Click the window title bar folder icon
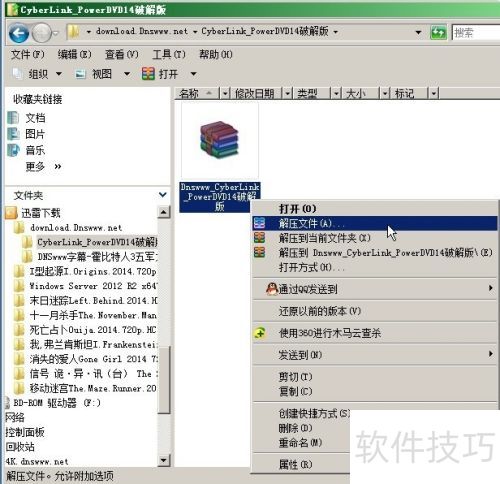Screen dimensions: 500x484 [12, 9]
